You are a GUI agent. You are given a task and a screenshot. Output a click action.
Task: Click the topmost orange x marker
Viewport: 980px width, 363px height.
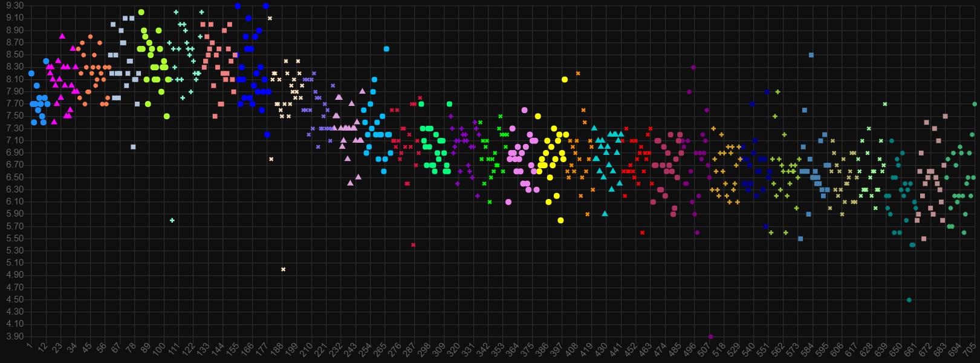[578, 73]
